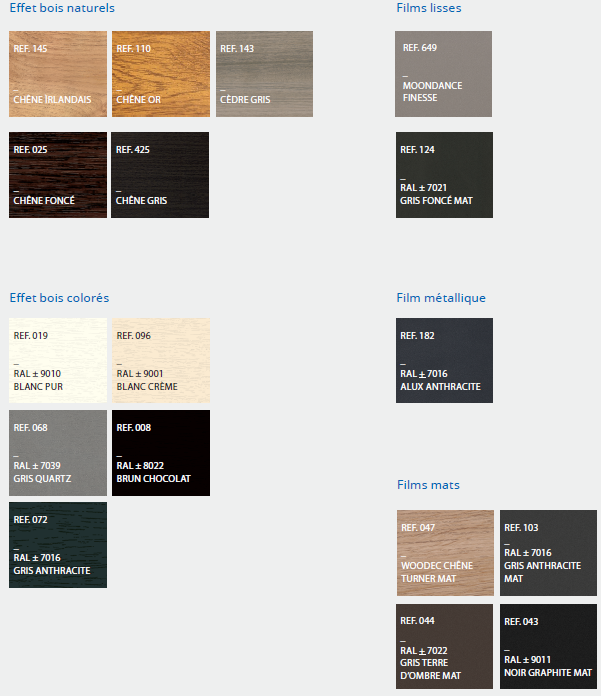The image size is (601, 696).
Task: Choose Woodec Chêne Turner Mat REF. 047
Action: pos(445,553)
